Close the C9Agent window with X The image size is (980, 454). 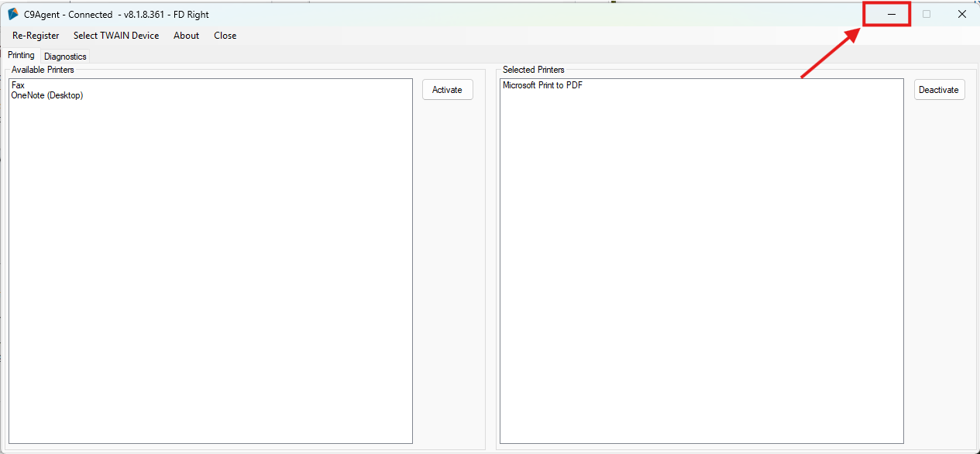(x=962, y=14)
